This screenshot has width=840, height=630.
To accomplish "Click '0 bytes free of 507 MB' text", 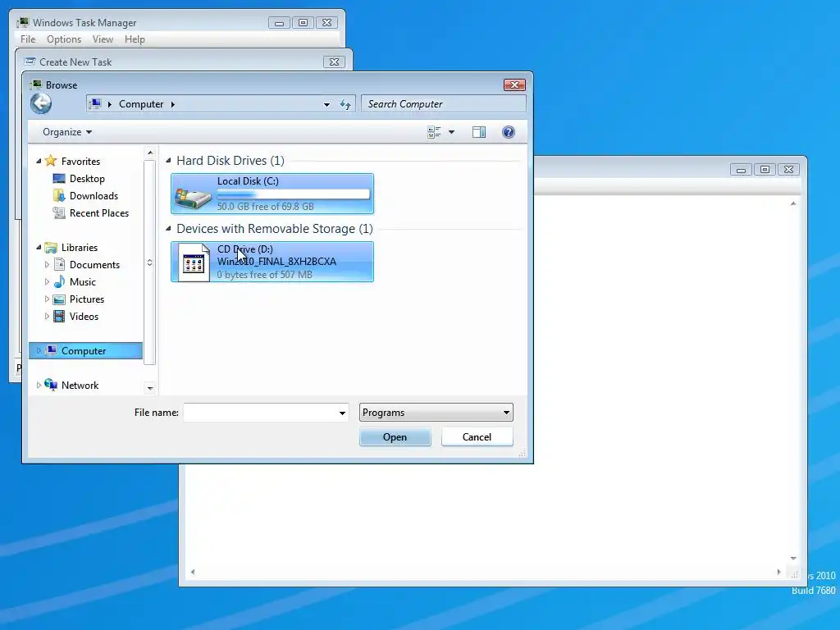I will (x=264, y=274).
